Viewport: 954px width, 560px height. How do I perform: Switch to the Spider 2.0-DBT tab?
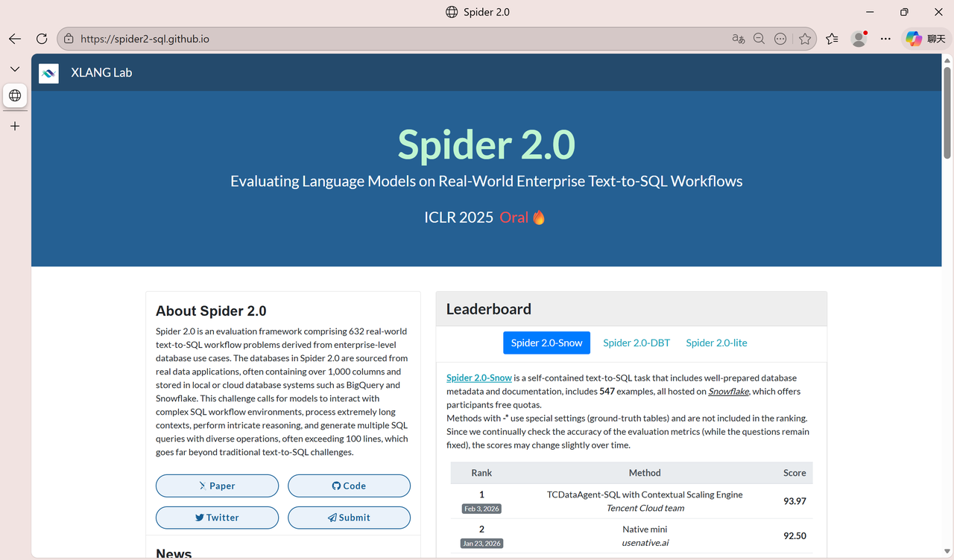click(x=636, y=343)
